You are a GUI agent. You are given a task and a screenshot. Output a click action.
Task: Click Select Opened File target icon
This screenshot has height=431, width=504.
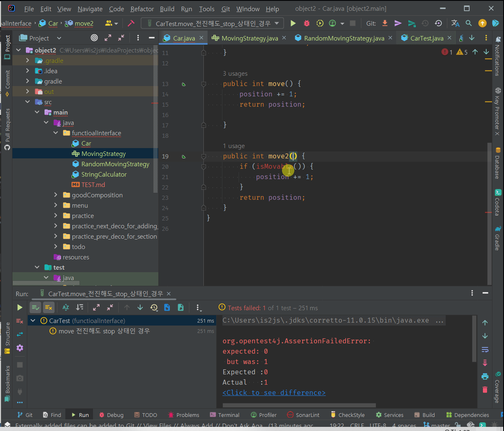[x=94, y=38]
